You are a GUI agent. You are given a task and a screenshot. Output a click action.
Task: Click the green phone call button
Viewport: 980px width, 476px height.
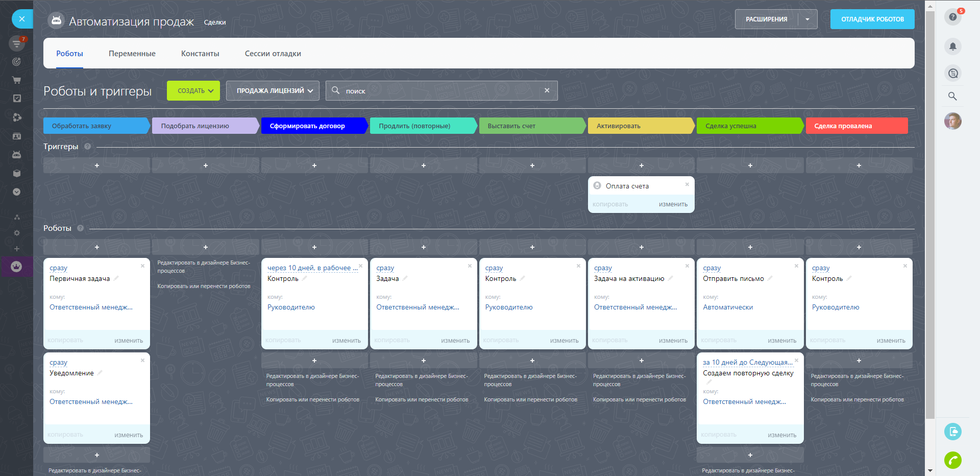[952, 460]
